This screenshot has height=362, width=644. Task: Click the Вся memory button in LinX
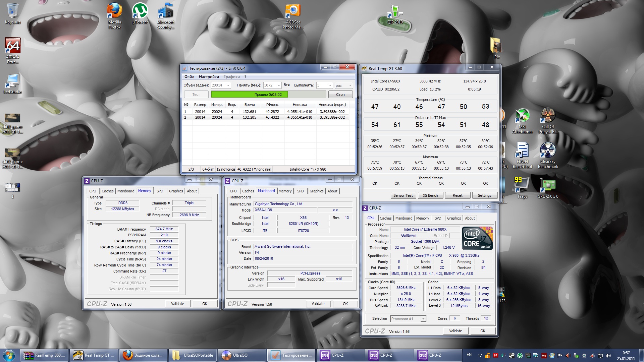(287, 85)
